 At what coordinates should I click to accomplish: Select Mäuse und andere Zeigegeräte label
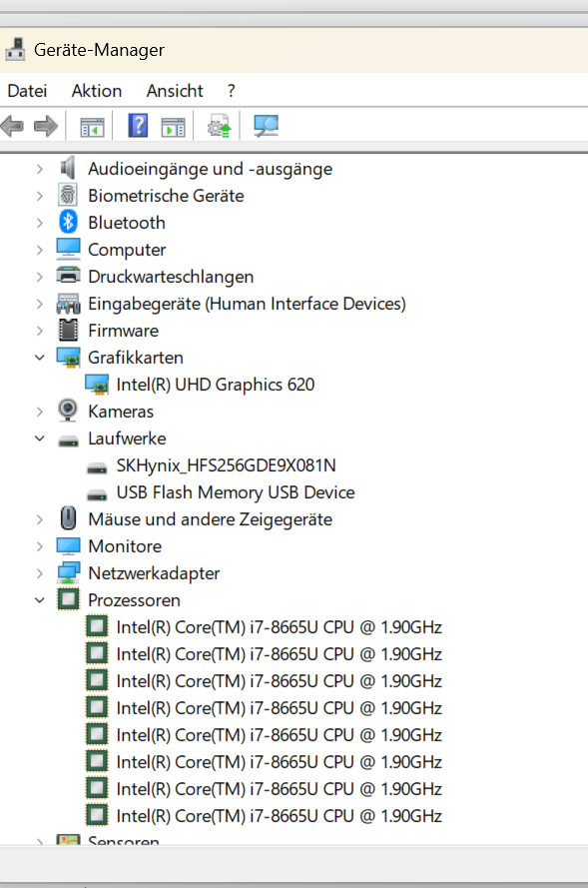click(x=211, y=519)
